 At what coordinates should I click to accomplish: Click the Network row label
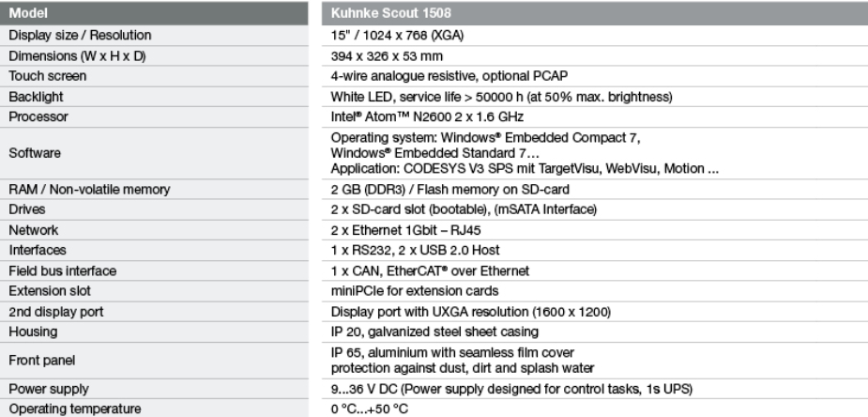coord(33,230)
